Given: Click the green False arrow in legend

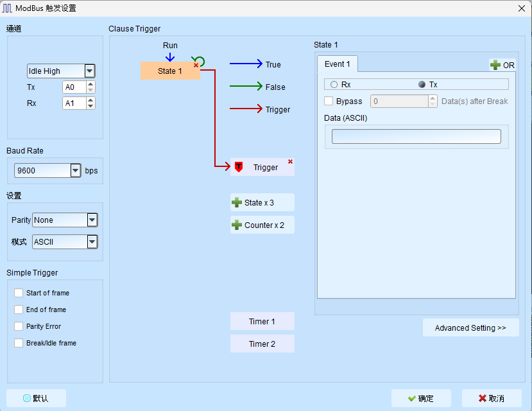Looking at the screenshot, I should tap(246, 86).
